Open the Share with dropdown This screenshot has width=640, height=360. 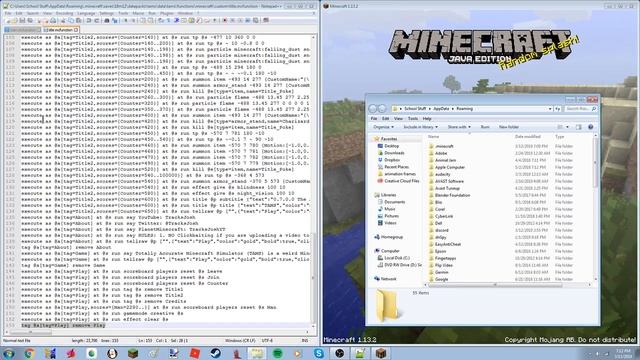[x=459, y=127]
